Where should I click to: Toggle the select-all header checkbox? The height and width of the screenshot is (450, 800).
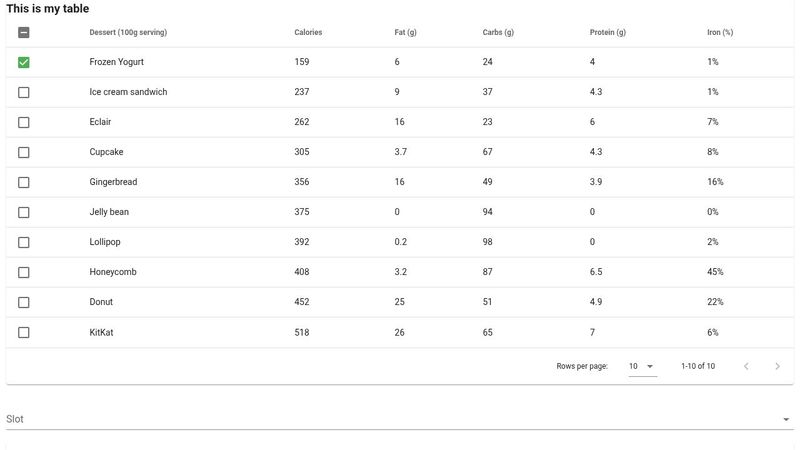(24, 32)
